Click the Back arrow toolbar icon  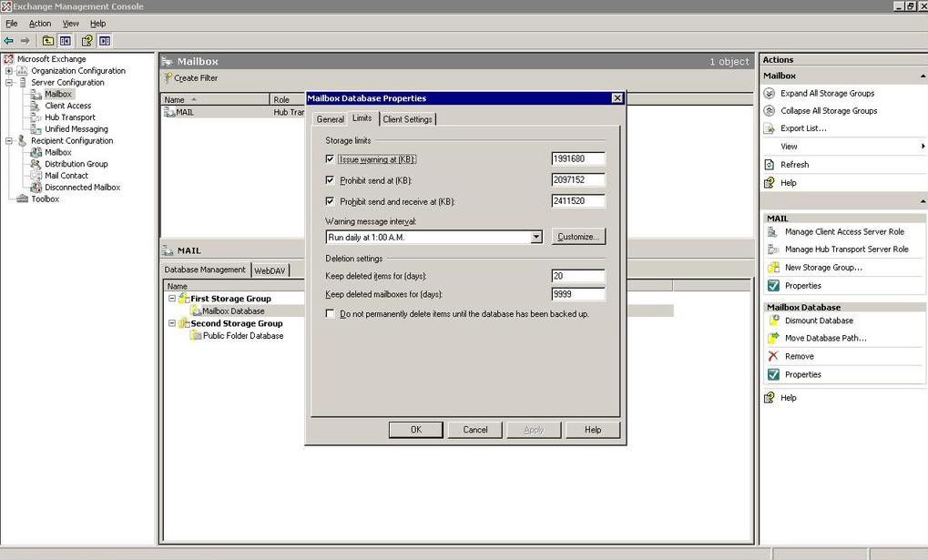coord(9,41)
